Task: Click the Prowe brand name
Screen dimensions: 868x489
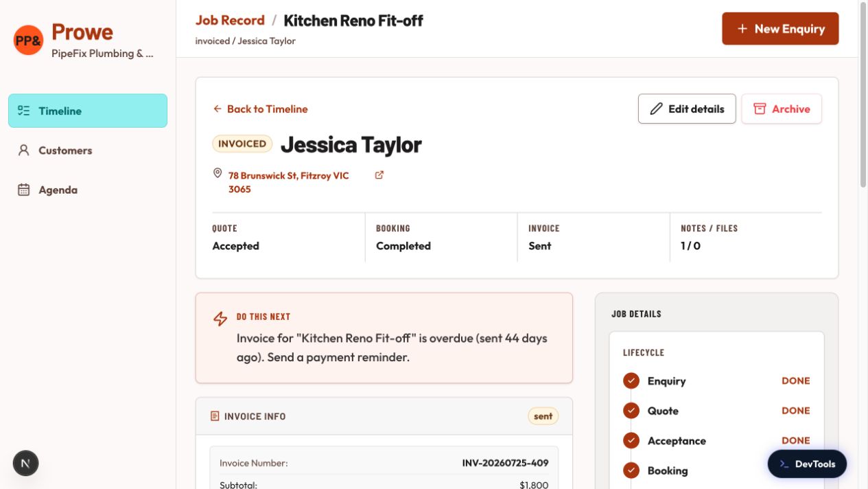Action: (x=82, y=32)
